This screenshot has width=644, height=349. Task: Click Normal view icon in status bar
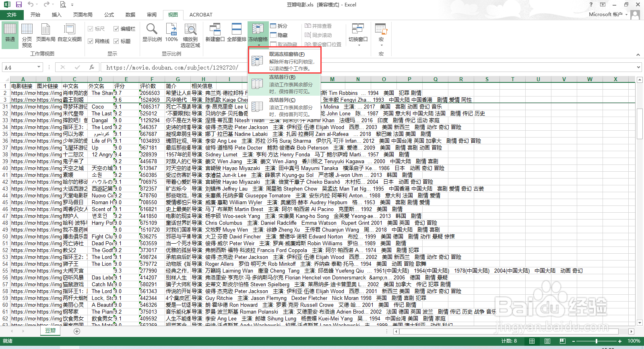(532, 341)
